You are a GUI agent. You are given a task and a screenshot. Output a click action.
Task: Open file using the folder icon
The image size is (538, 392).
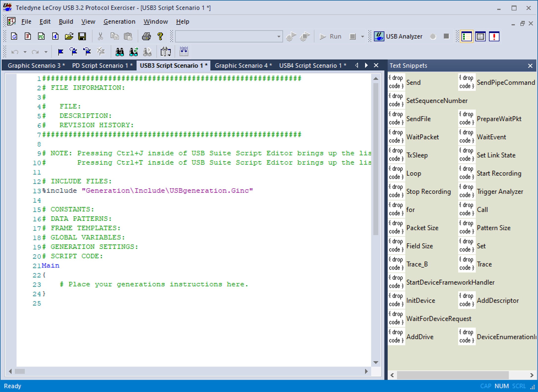(69, 36)
